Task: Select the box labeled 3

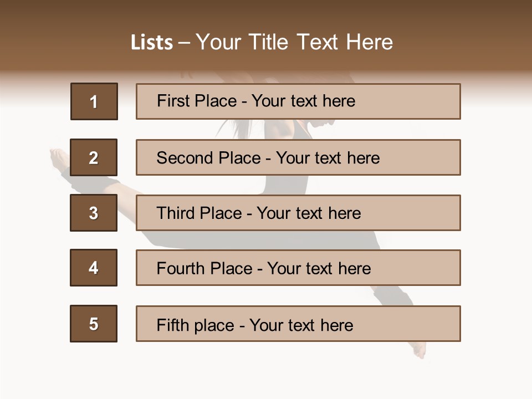Action: (x=94, y=213)
